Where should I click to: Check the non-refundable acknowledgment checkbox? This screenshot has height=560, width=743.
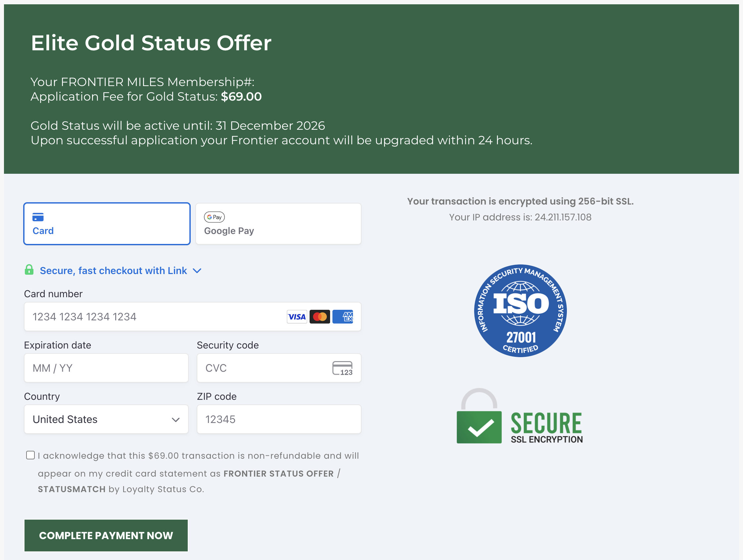click(30, 455)
